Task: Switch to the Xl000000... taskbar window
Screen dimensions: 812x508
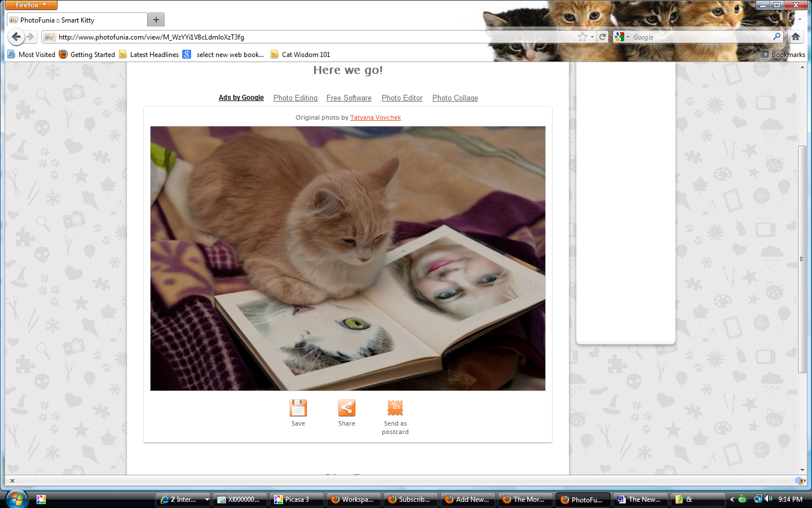Action: tap(240, 500)
